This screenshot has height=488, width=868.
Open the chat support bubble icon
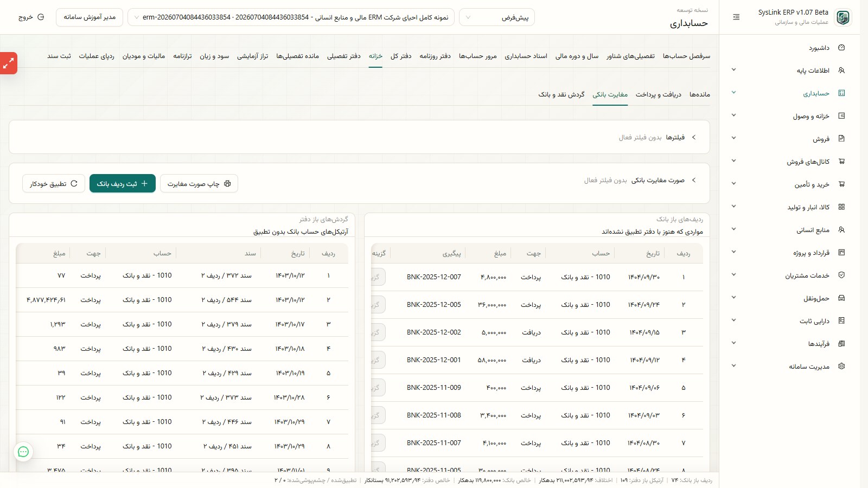[23, 452]
